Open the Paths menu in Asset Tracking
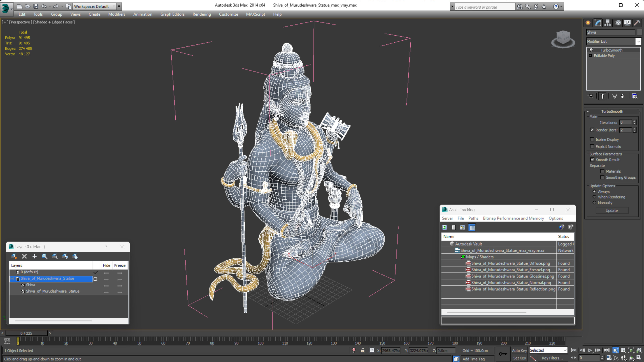Screen dimensions: 644x362 (x=473, y=218)
